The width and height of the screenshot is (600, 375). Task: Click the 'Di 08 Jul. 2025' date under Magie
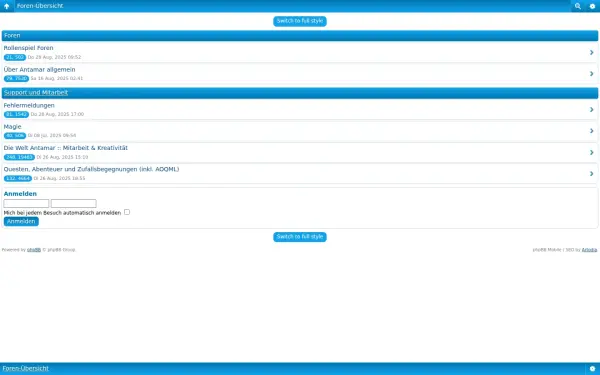pyautogui.click(x=52, y=136)
